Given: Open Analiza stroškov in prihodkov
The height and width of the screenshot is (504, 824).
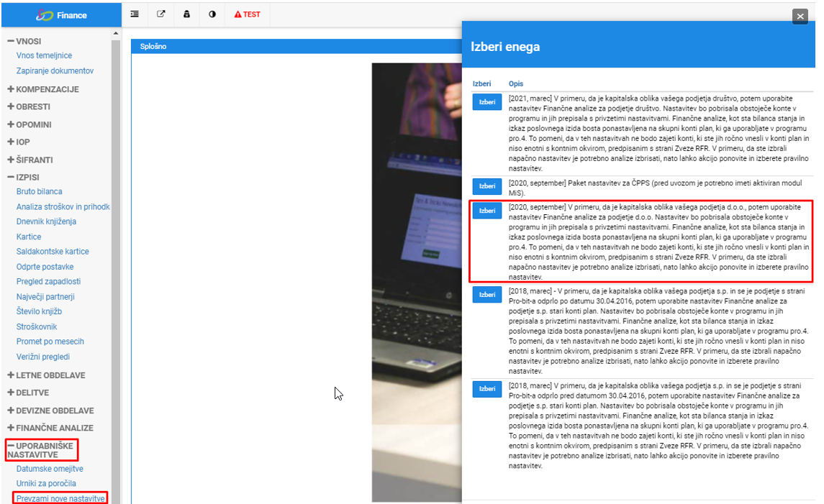Looking at the screenshot, I should 63,206.
